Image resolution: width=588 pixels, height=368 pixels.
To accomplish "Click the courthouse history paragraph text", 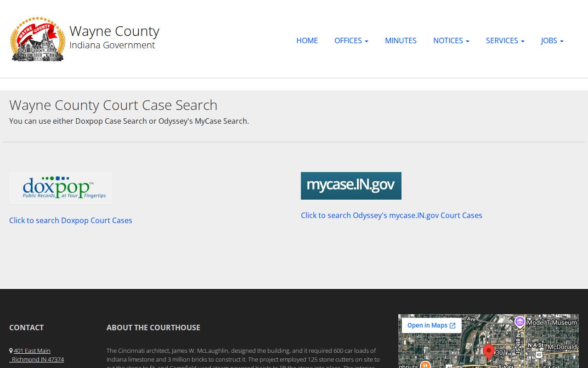I will 243,358.
